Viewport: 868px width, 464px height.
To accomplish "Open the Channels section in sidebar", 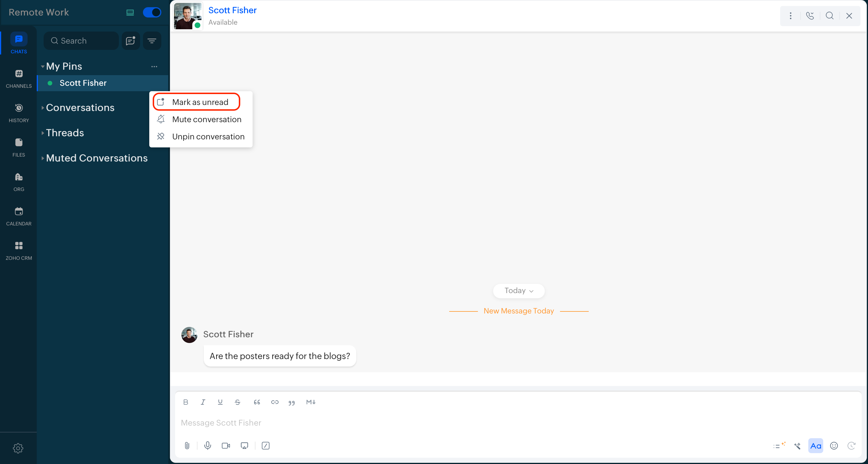I will 19,79.
